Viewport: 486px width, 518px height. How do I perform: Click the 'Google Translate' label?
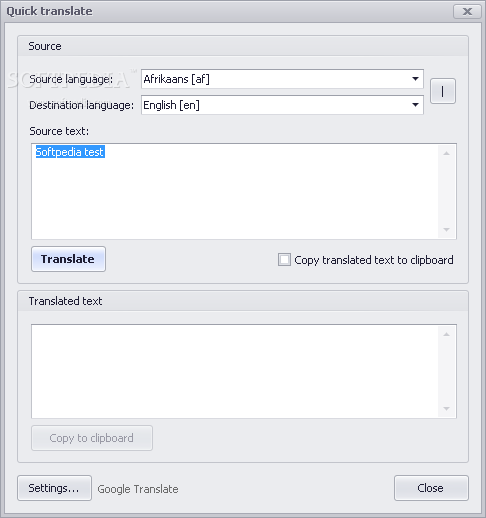138,489
